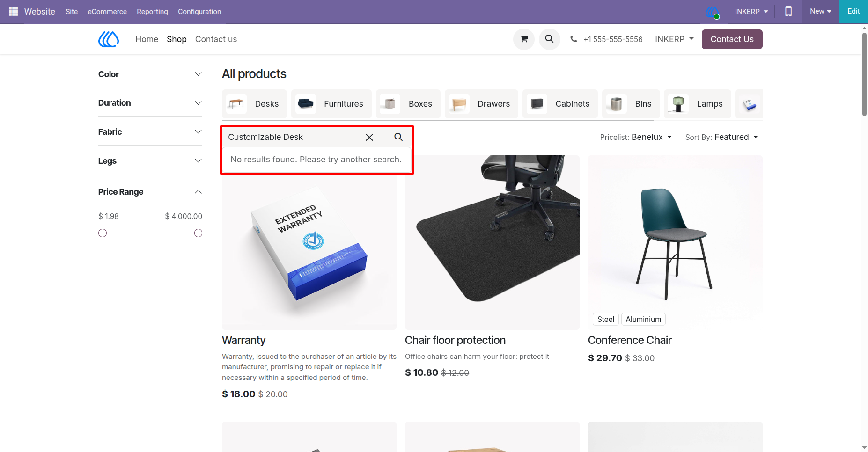Image resolution: width=868 pixels, height=452 pixels.
Task: Clear the product search with X
Action: pyautogui.click(x=369, y=137)
